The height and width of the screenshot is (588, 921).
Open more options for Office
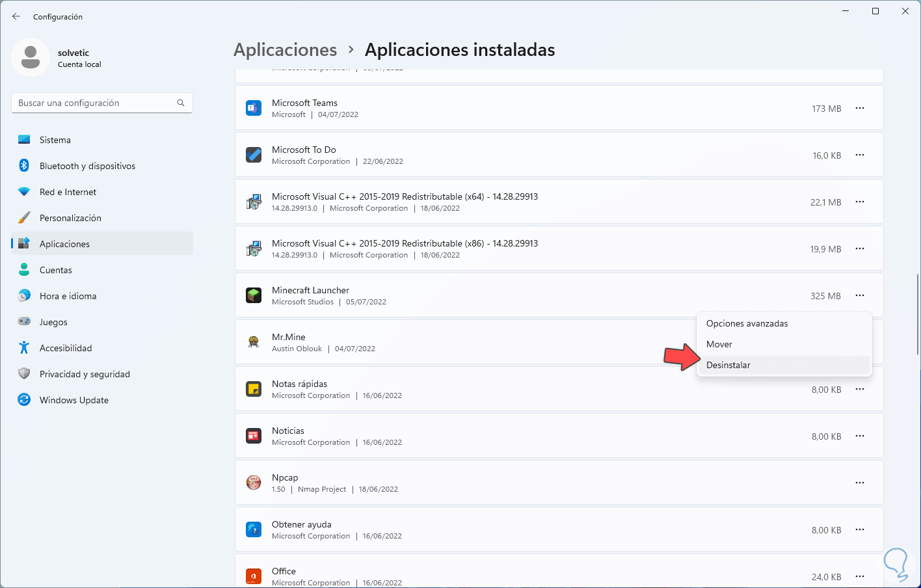[860, 576]
